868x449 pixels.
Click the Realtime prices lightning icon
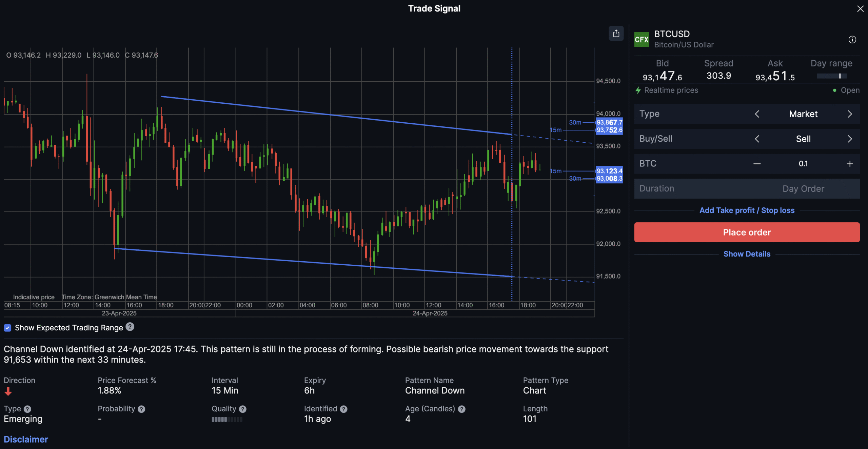click(638, 90)
